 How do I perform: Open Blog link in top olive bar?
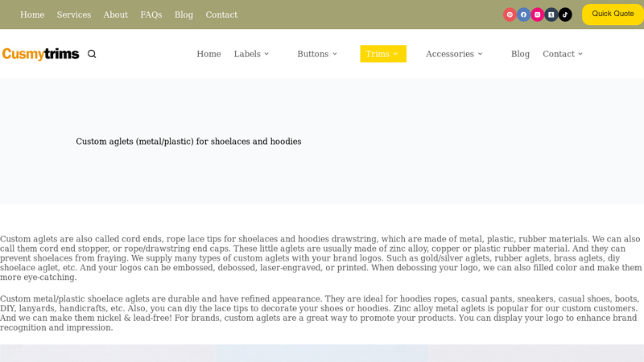pos(184,14)
